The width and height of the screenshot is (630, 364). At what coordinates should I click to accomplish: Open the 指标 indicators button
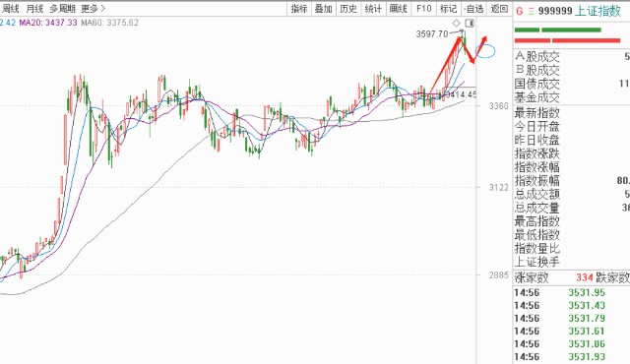pyautogui.click(x=299, y=9)
